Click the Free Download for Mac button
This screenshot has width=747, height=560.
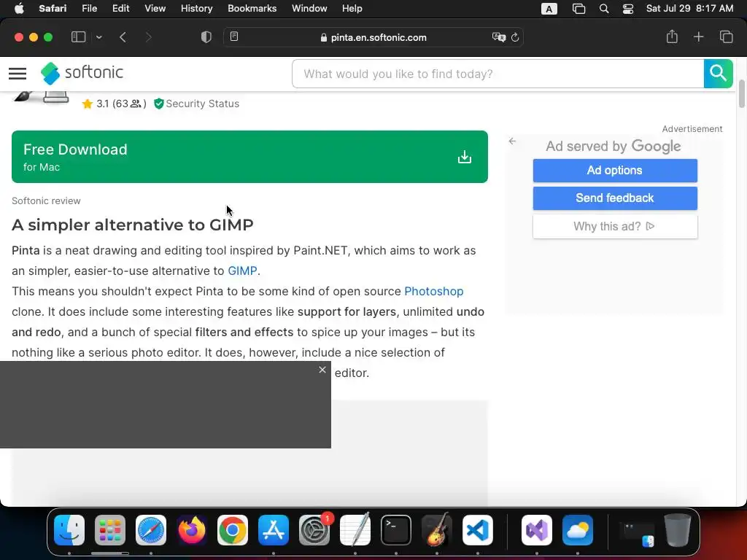tap(249, 157)
